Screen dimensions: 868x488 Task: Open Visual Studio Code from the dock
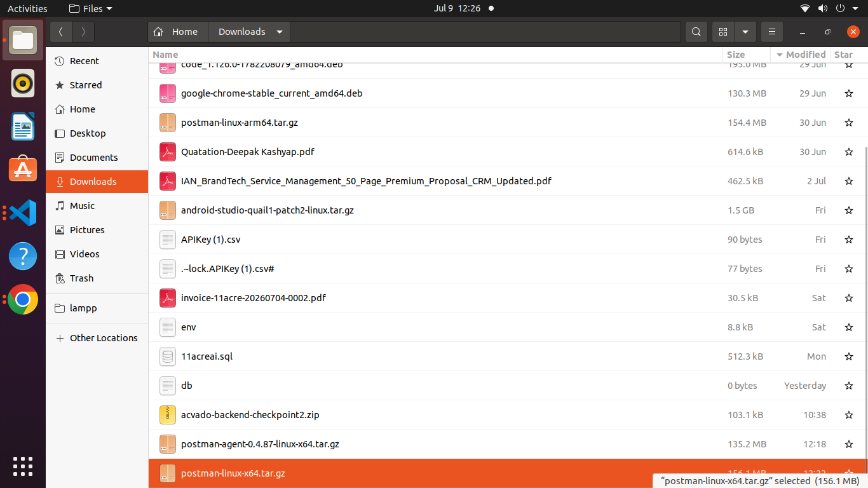(x=23, y=213)
